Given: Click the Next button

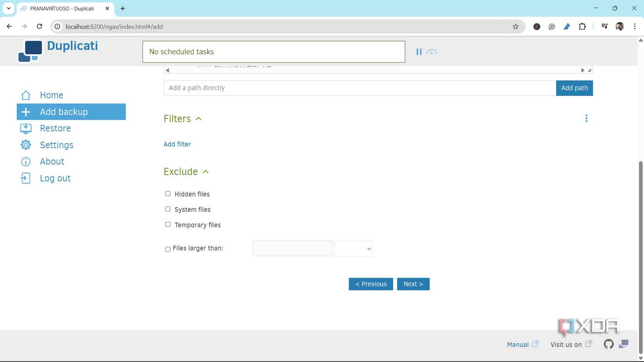Looking at the screenshot, I should click(413, 284).
